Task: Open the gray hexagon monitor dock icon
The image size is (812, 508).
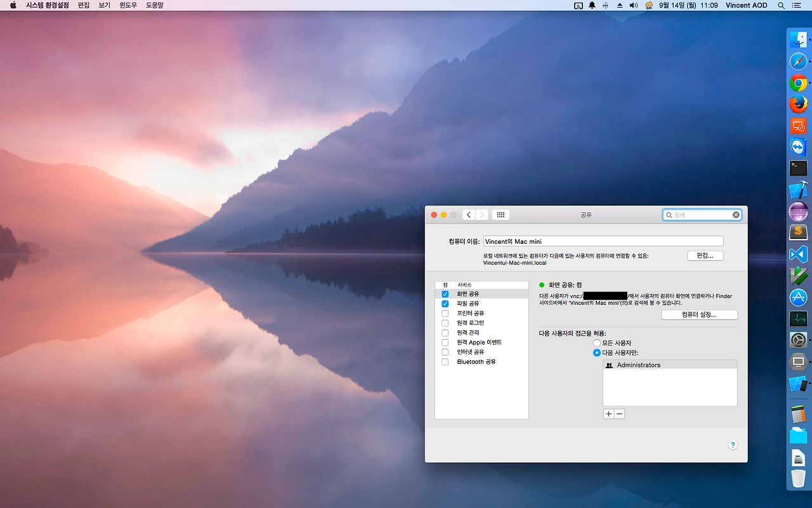Action: (x=797, y=362)
